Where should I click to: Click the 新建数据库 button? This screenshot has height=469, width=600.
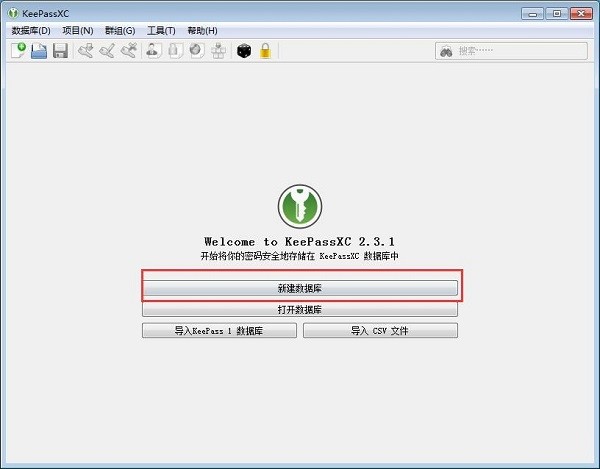(x=300, y=288)
